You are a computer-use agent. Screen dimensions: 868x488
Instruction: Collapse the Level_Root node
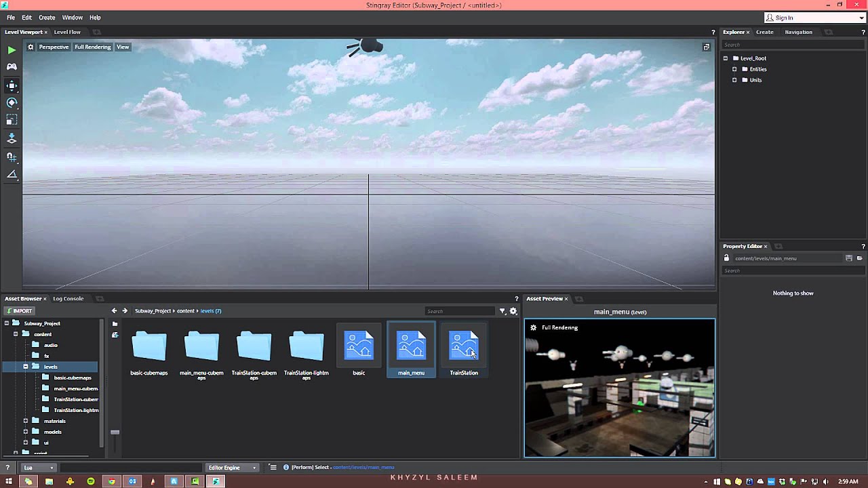726,58
